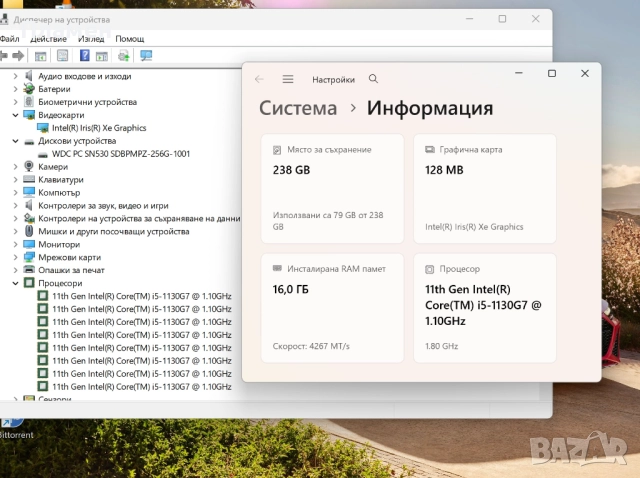Click the Scan for hardware changes monitor icon
Image resolution: width=640 pixels, height=478 pixels.
pos(146,56)
